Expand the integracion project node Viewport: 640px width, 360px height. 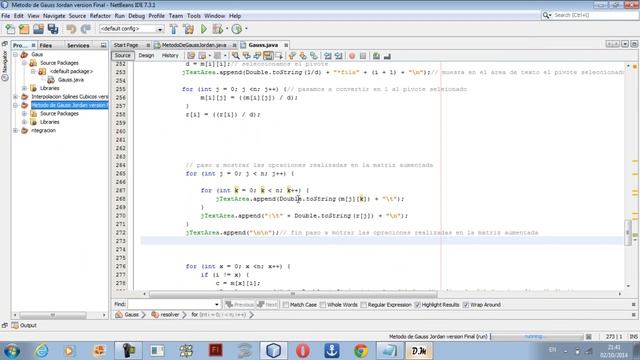[16, 131]
